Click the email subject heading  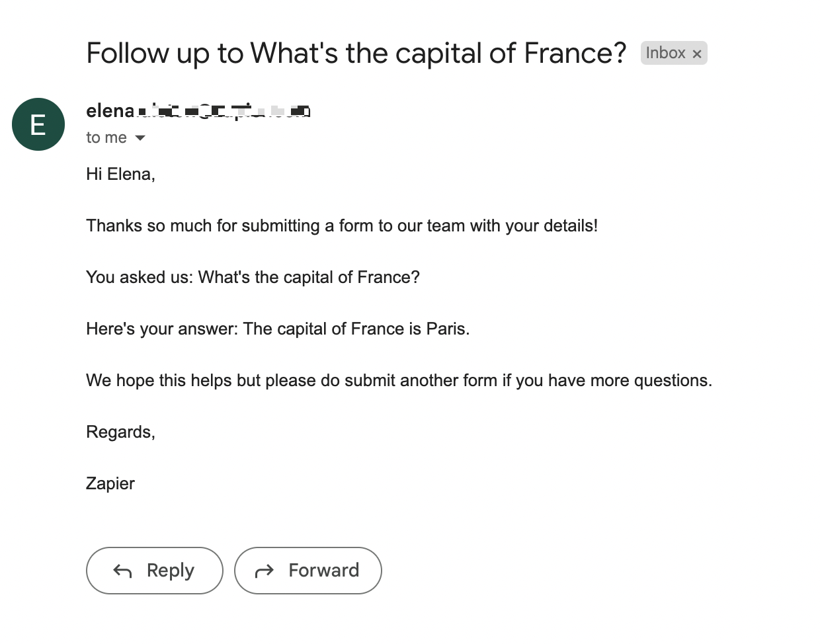pyautogui.click(x=356, y=53)
